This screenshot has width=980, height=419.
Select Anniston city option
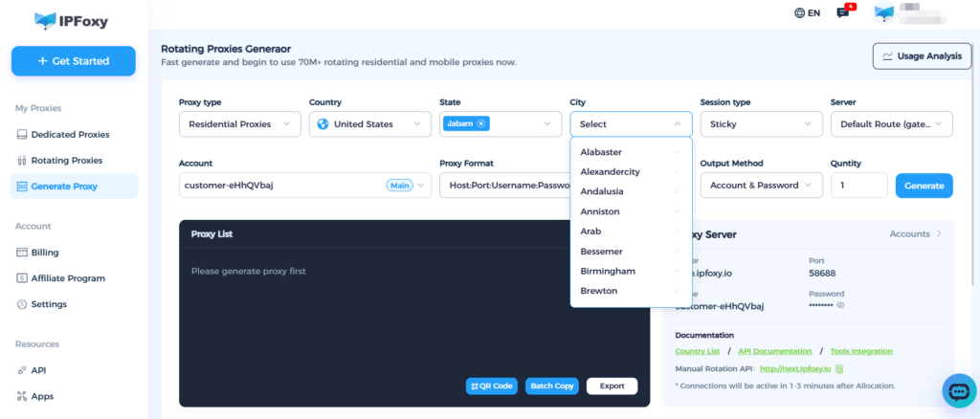[632, 211]
